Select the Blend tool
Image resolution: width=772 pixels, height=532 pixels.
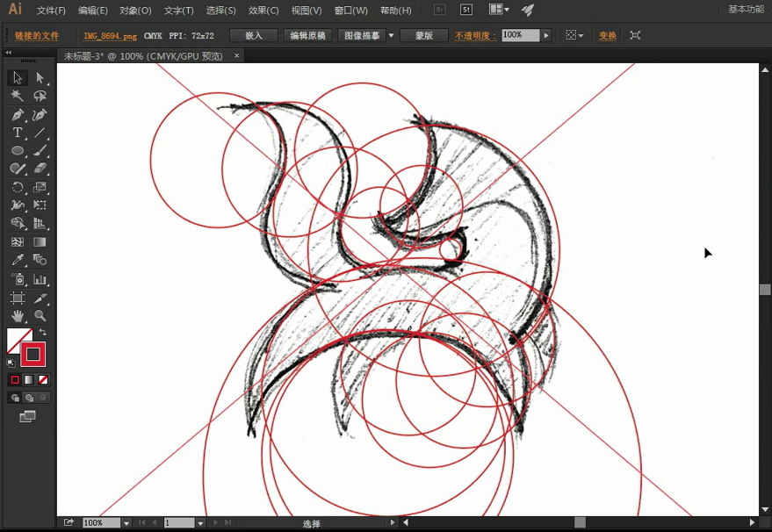pos(40,259)
